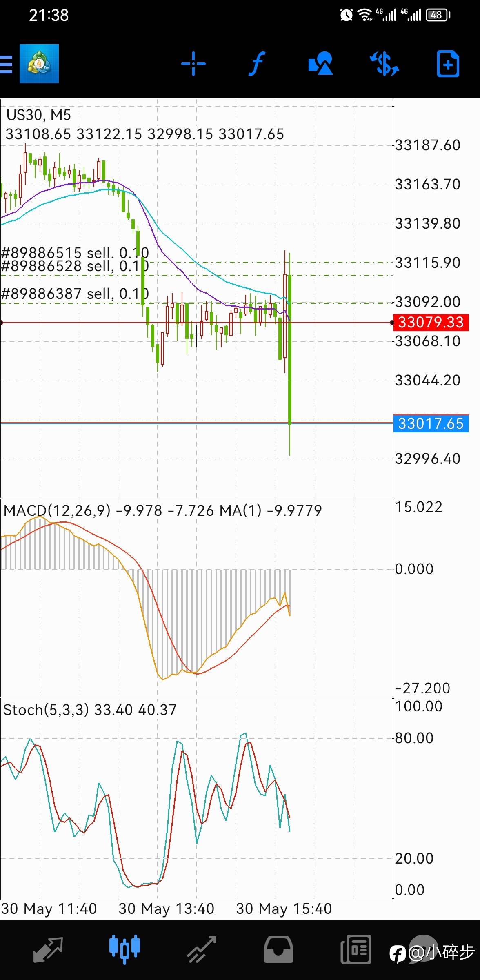480x980 pixels.
Task: Open the indicators list (f icon)
Action: (257, 64)
